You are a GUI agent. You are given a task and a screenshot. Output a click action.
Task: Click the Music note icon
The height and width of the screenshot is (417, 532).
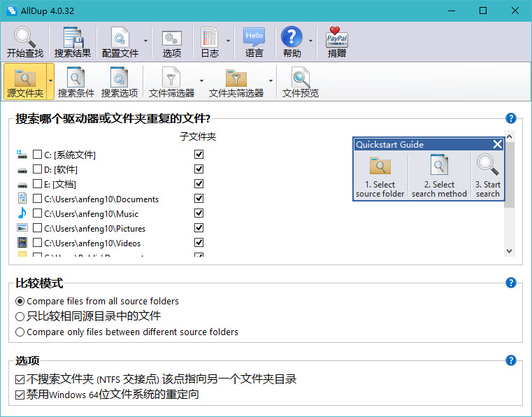22,213
